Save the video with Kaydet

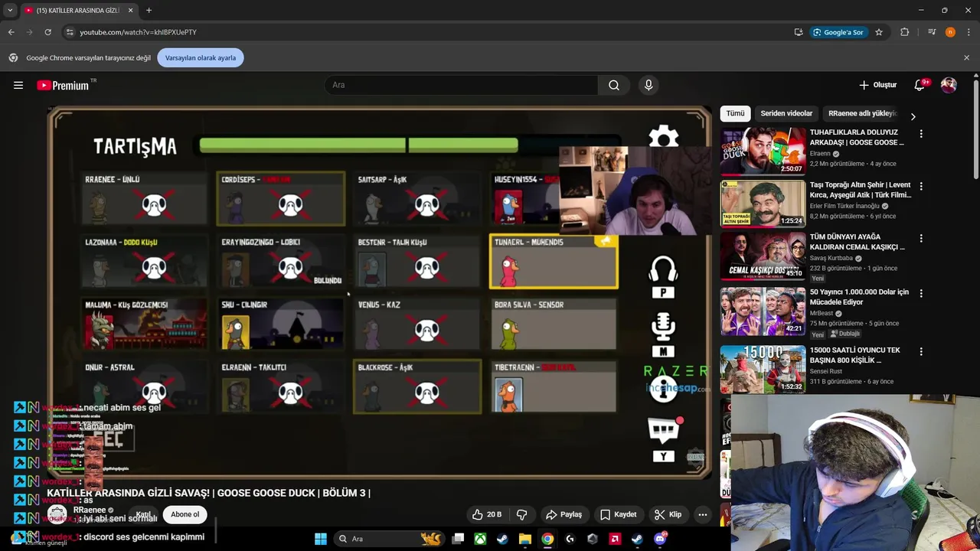619,514
